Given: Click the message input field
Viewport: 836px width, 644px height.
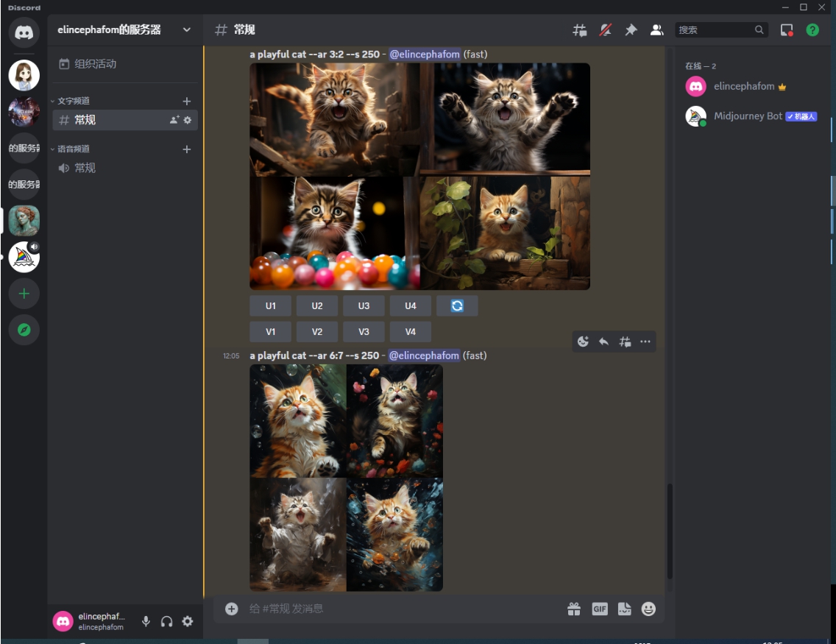Looking at the screenshot, I should (x=397, y=609).
